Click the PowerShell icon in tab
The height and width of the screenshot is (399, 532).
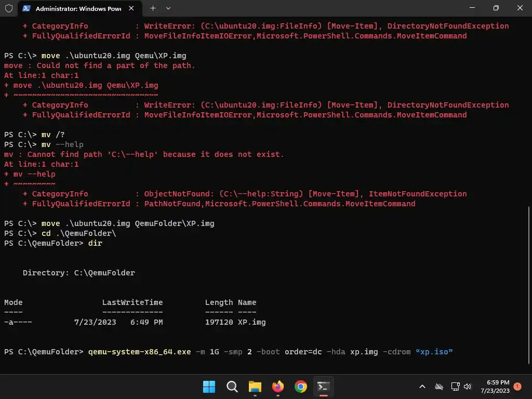(x=26, y=8)
